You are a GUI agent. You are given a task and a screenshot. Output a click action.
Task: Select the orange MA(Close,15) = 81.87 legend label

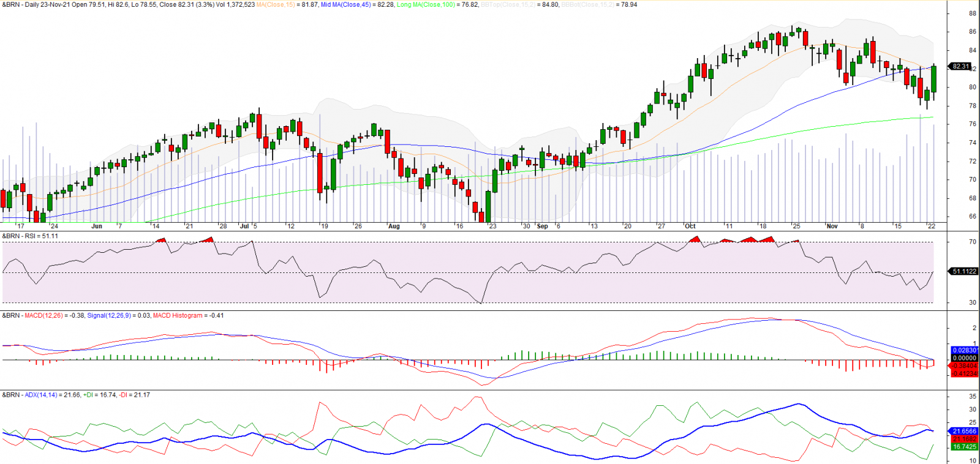287,4
